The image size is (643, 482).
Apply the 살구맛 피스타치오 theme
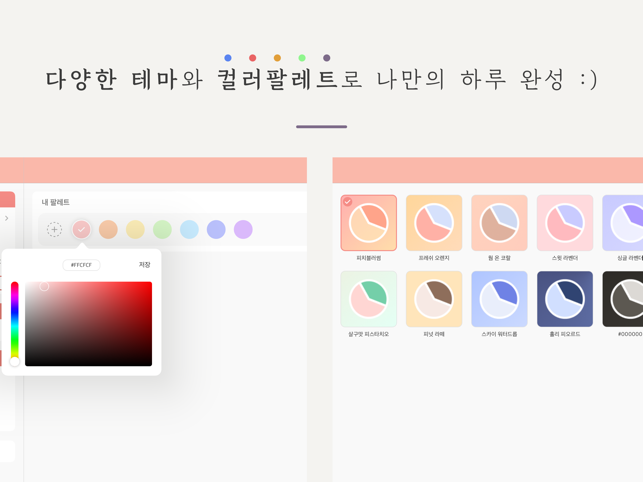pyautogui.click(x=369, y=299)
